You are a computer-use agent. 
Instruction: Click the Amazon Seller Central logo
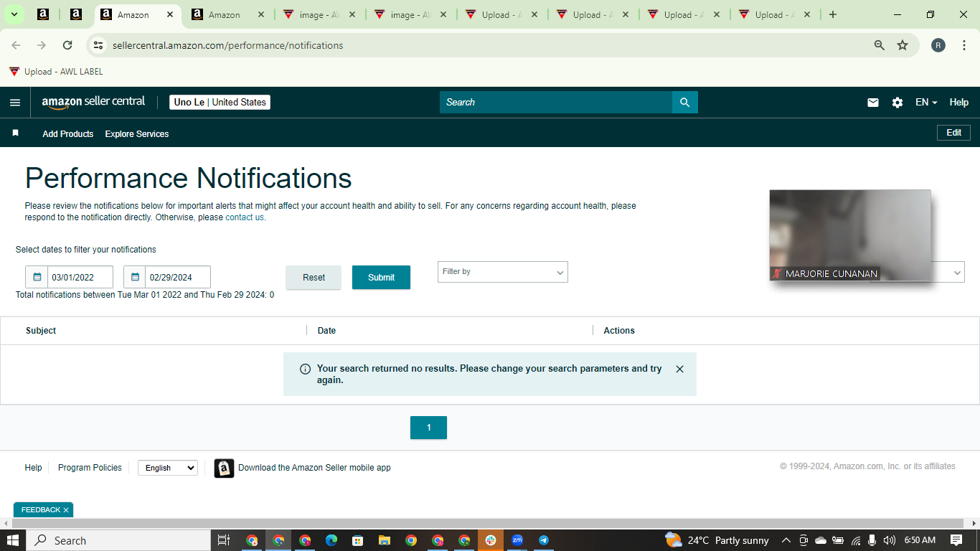(93, 102)
